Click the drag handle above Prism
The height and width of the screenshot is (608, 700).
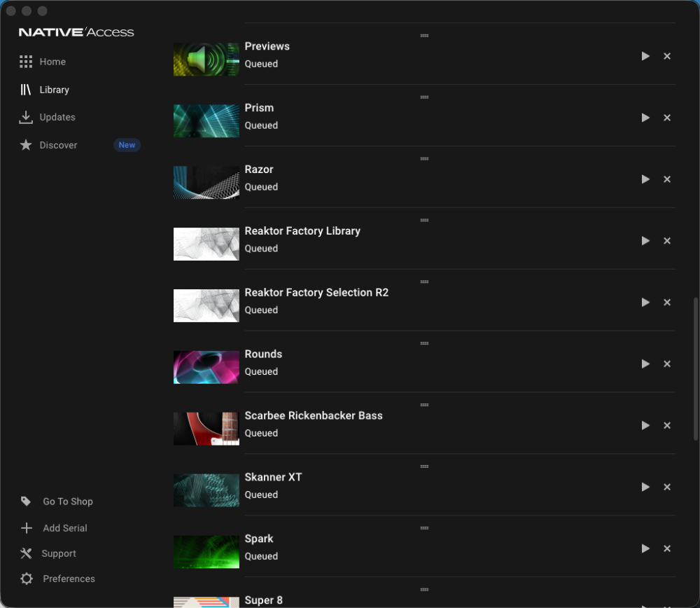(424, 97)
